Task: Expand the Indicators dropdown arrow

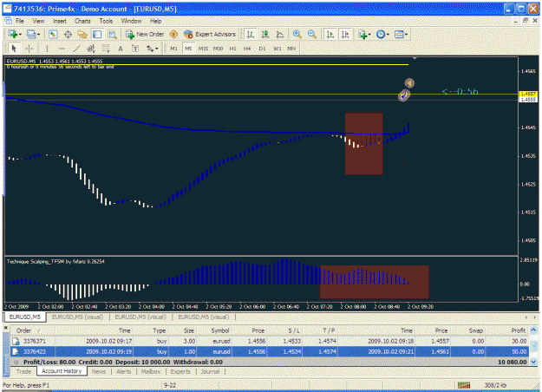Action: (x=369, y=35)
